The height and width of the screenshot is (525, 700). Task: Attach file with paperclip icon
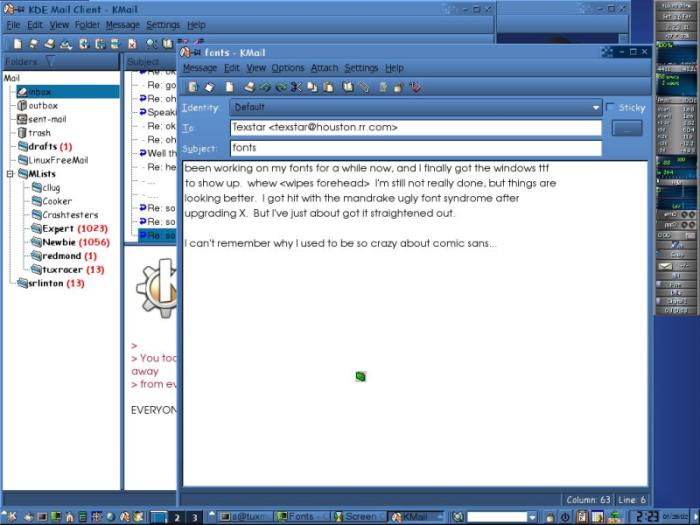tap(364, 87)
